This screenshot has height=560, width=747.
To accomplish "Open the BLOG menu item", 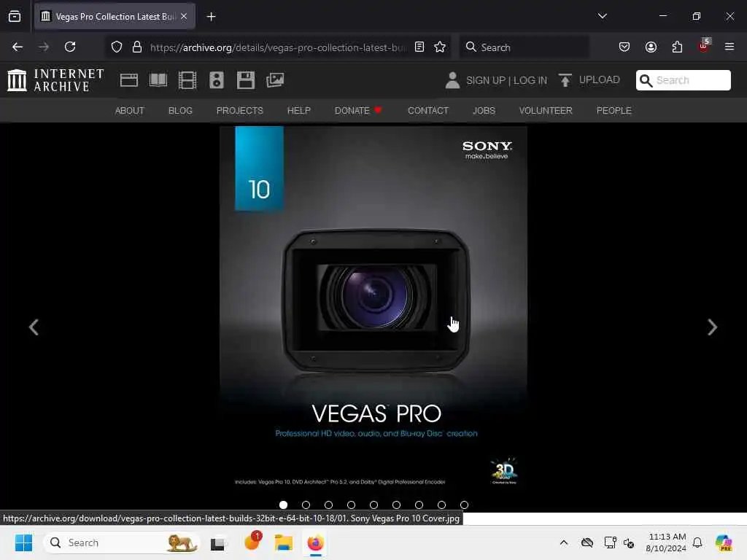I will pos(181,111).
